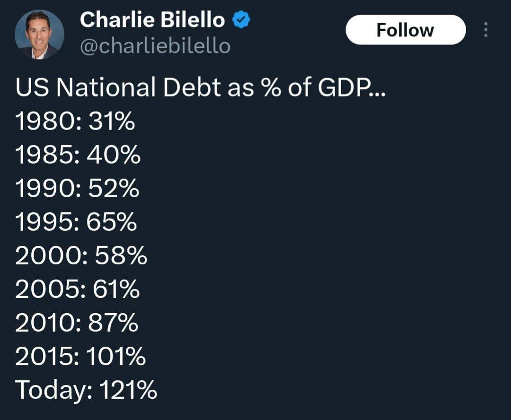Click the 101% value
511x420 pixels.
click(x=116, y=356)
